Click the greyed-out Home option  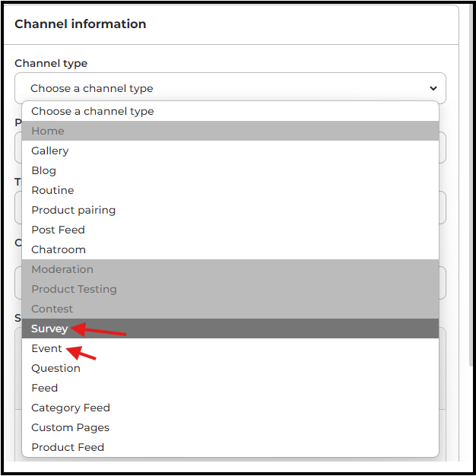pyautogui.click(x=230, y=131)
